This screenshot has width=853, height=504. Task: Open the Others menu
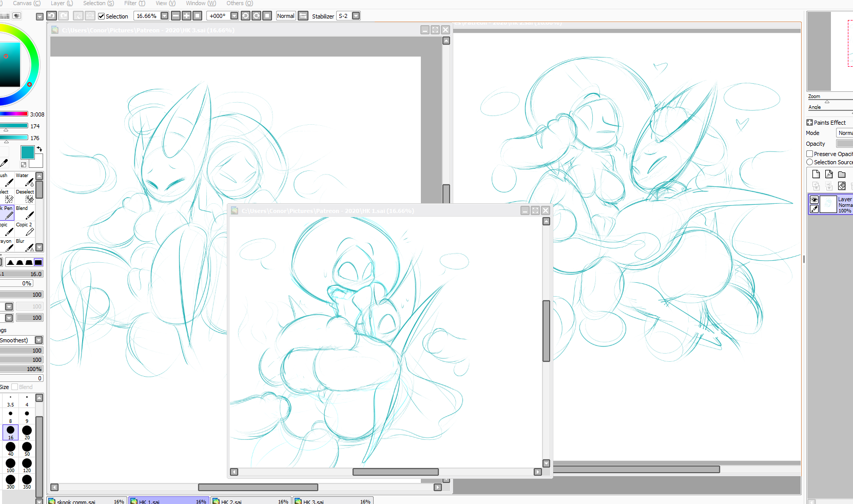(240, 3)
